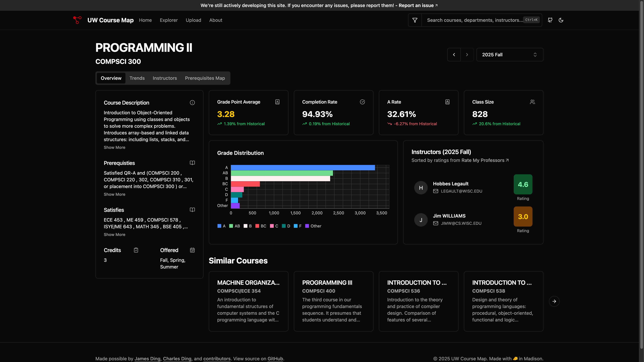Open the GitHub icon in the header
This screenshot has width=644, height=362.
(550, 20)
